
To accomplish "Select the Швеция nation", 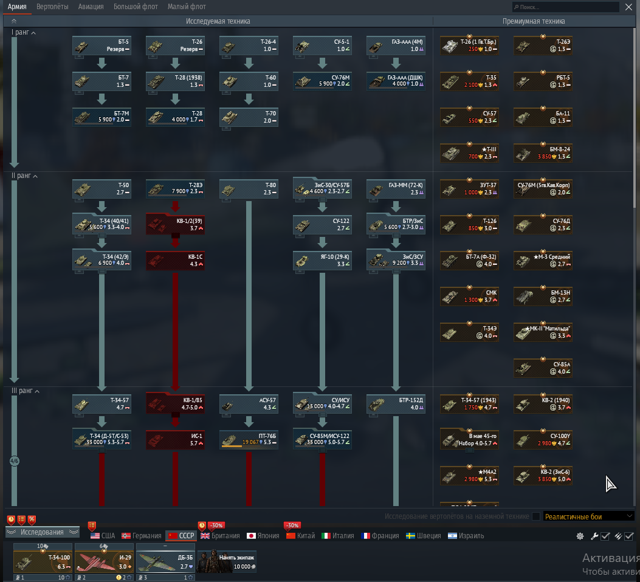I will [x=424, y=536].
